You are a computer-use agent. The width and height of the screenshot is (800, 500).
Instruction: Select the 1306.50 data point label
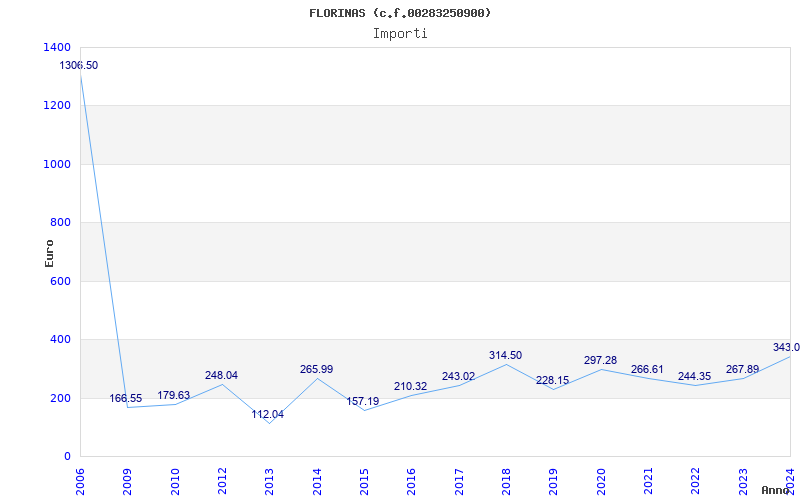[x=79, y=65]
